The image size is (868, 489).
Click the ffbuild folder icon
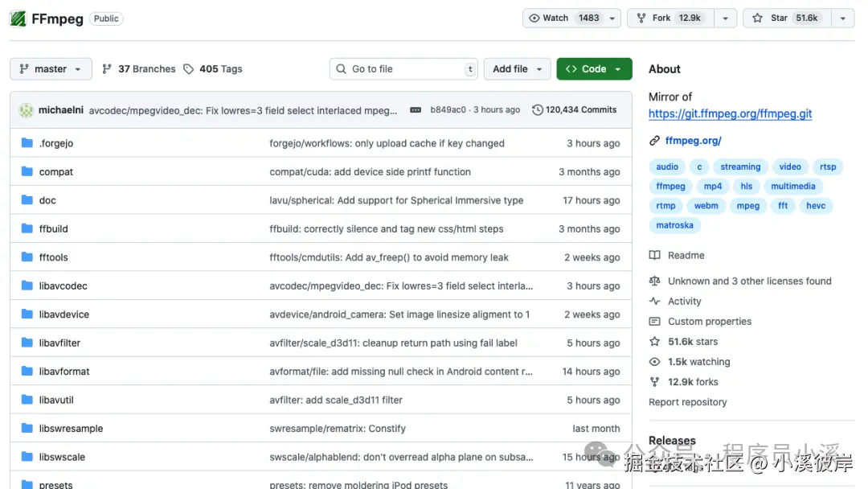27,228
